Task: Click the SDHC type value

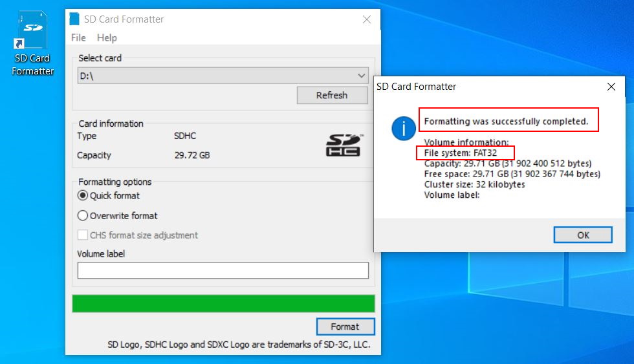Action: point(185,136)
